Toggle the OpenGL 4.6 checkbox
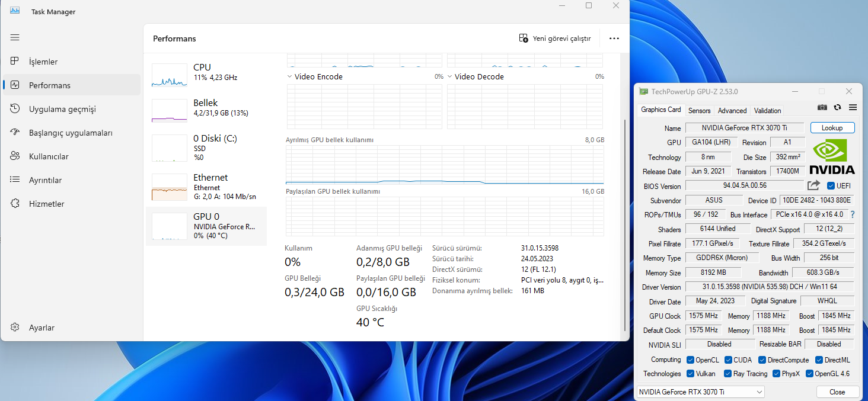Screen dimensions: 868x401 (x=809, y=374)
